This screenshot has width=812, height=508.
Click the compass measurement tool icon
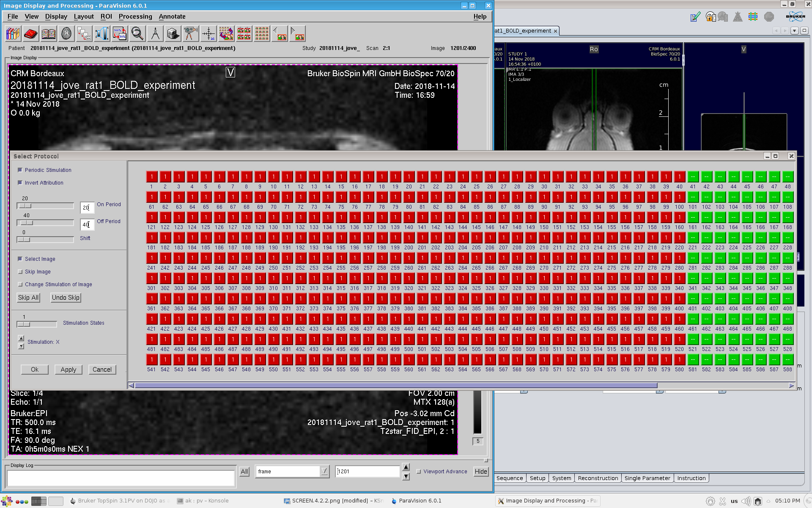[x=155, y=33]
